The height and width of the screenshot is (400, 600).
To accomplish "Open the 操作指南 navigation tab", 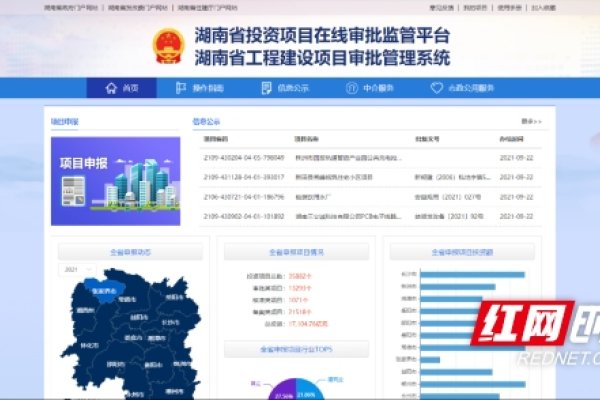I will click(200, 88).
